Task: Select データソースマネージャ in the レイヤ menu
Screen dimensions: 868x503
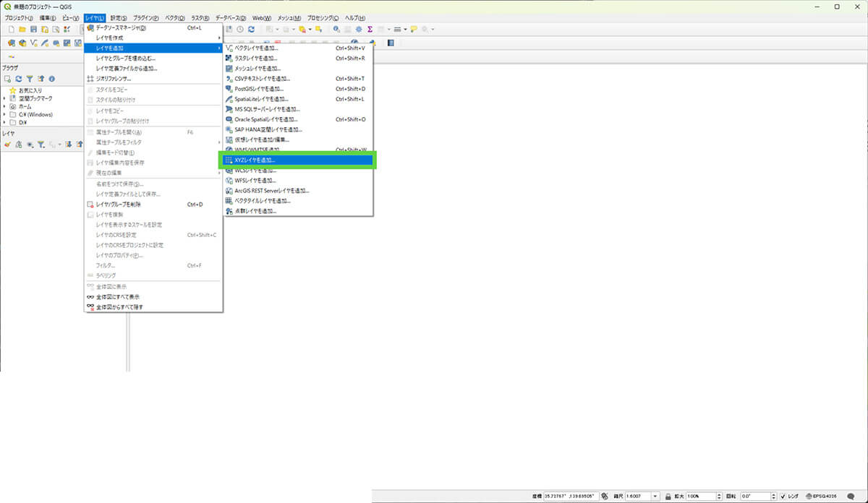Action: 153,28
